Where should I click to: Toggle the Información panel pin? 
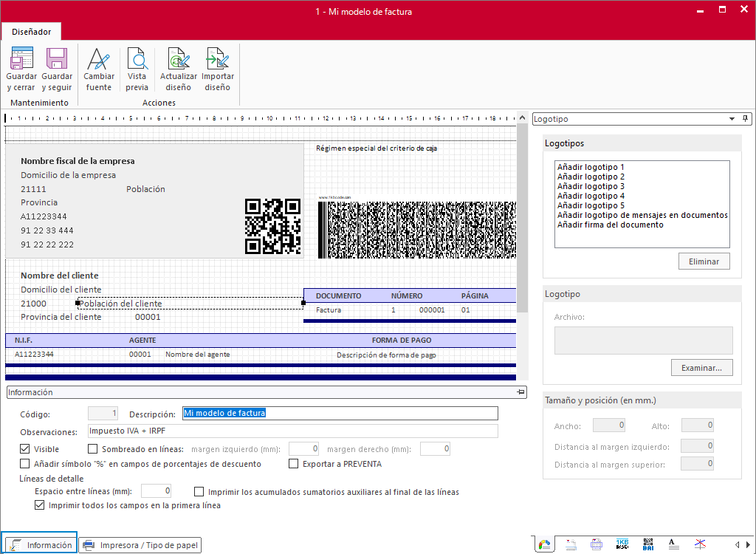(x=520, y=392)
